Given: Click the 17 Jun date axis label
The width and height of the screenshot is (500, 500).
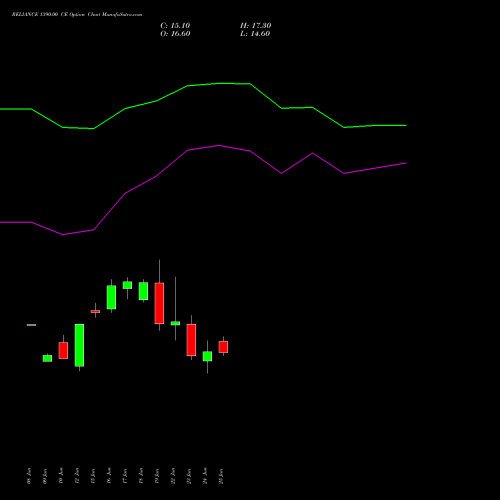Looking at the screenshot, I should tap(125, 476).
